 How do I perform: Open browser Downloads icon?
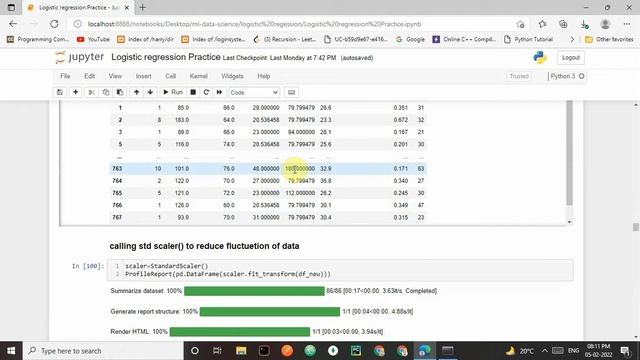coord(584,24)
